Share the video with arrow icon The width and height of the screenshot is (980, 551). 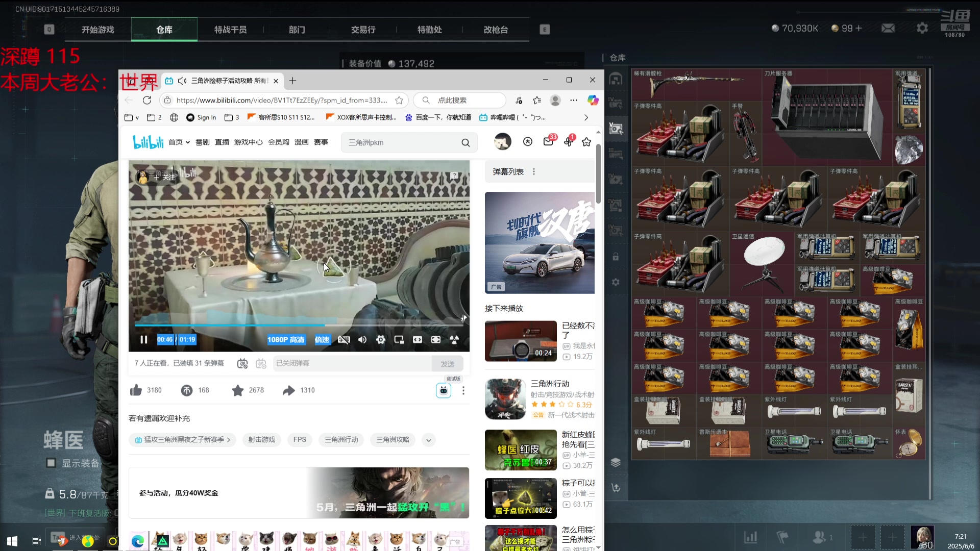pyautogui.click(x=289, y=390)
